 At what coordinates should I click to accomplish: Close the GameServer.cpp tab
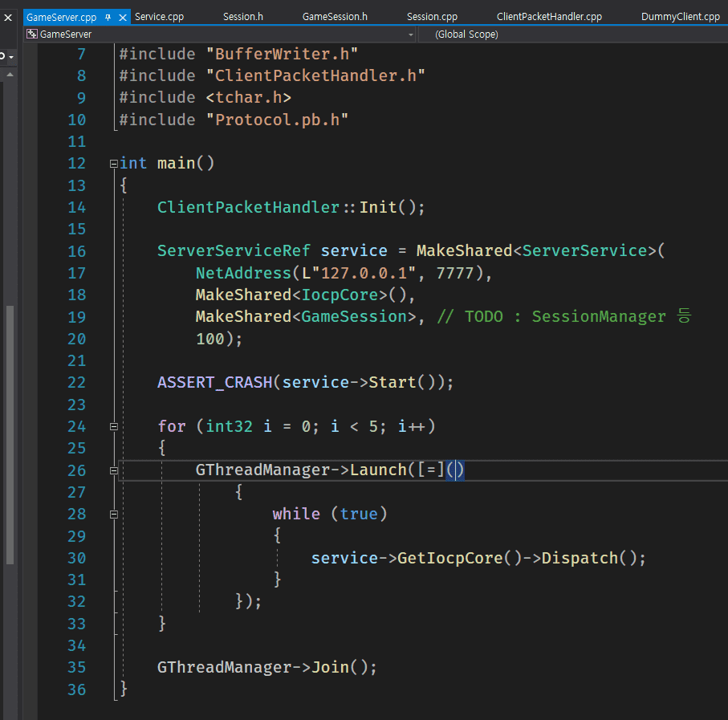(x=123, y=17)
